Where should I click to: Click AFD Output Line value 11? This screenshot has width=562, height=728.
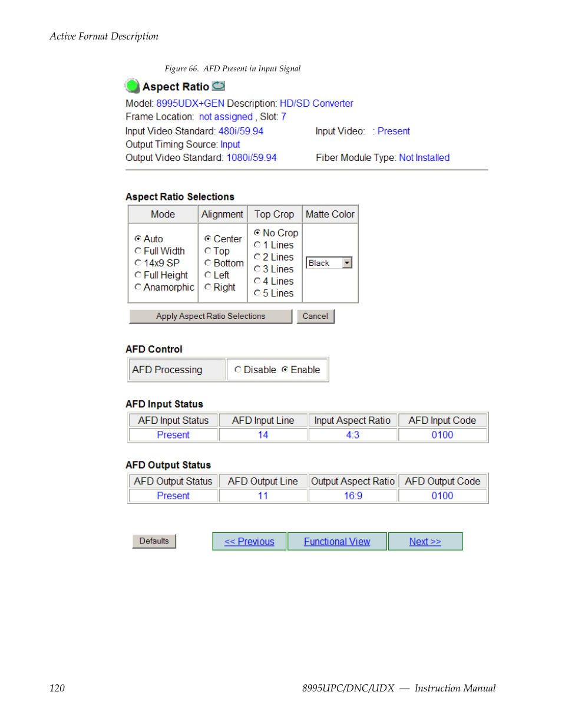click(263, 496)
